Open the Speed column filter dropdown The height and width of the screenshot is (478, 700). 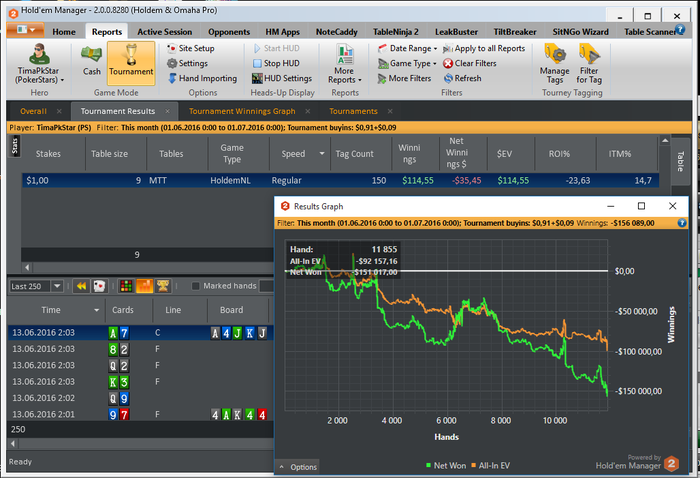coord(322,154)
